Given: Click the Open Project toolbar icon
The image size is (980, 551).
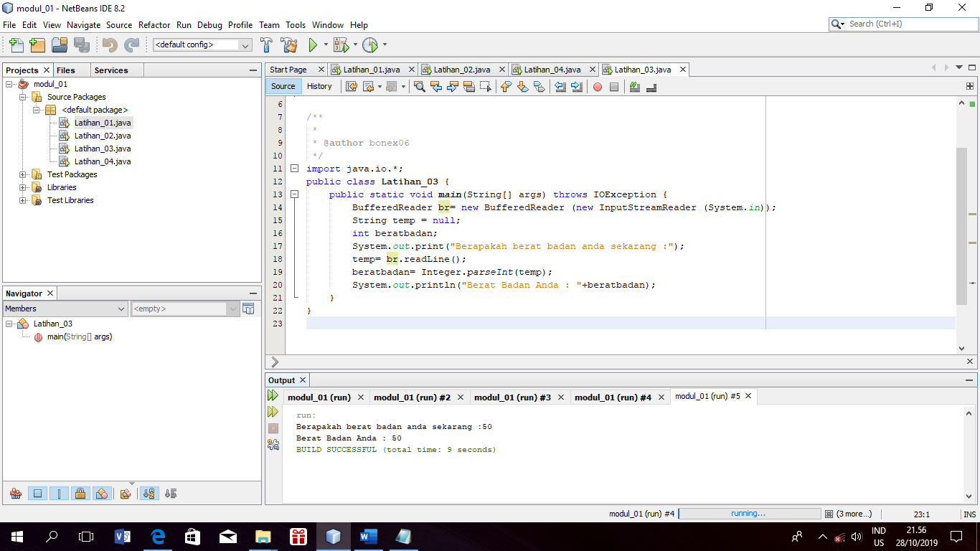Looking at the screenshot, I should (60, 45).
